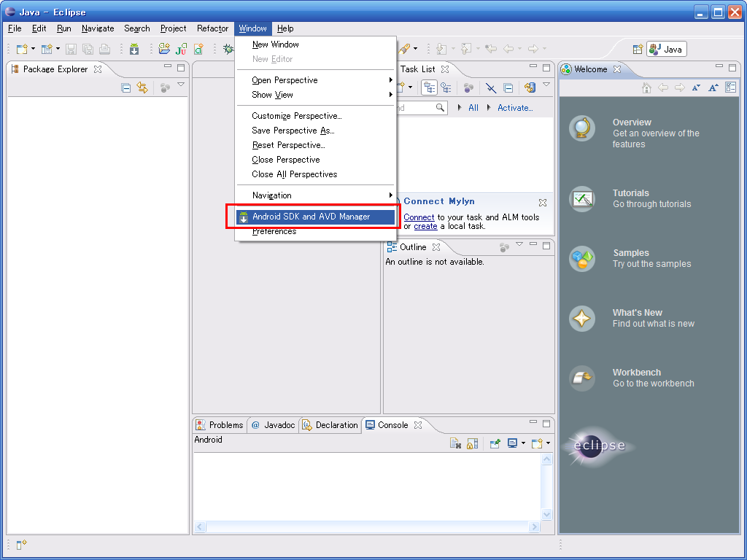747x560 pixels.
Task: Open Outline view menu triangle
Action: (x=519, y=244)
